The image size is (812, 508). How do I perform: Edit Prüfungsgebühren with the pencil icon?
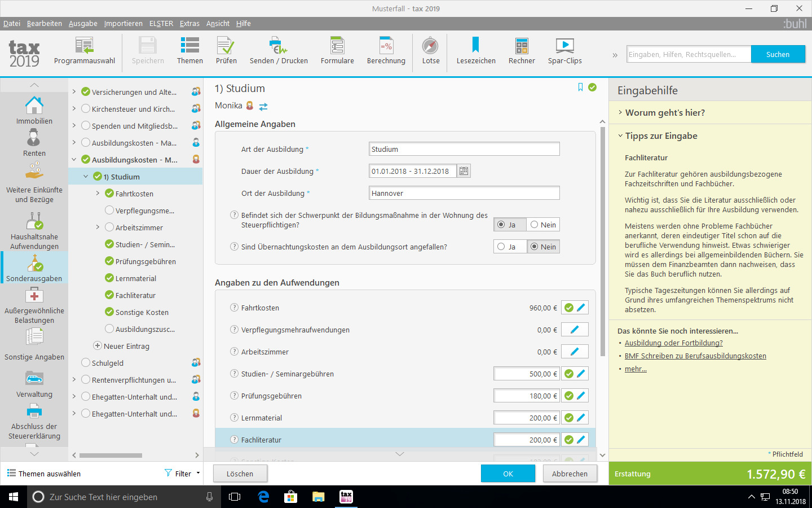(x=581, y=396)
